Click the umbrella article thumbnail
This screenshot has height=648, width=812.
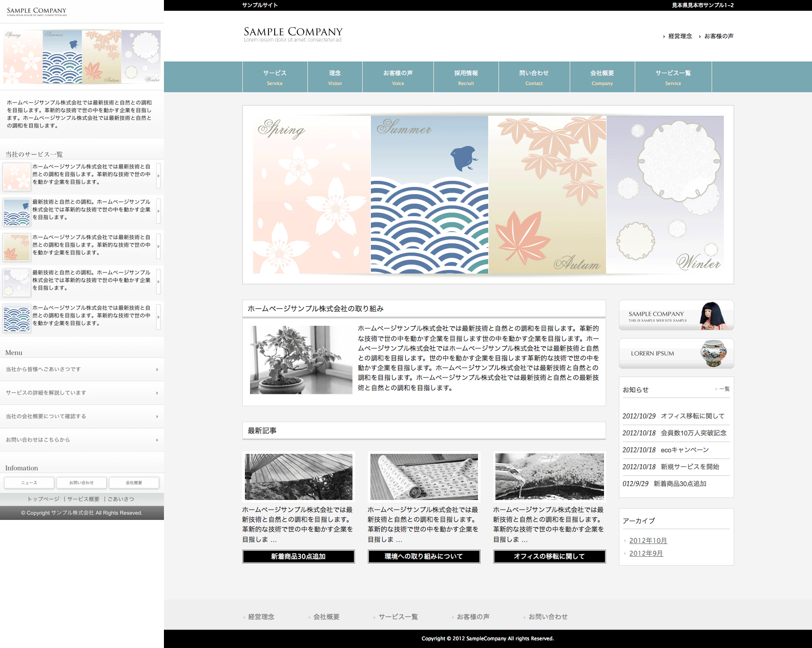click(298, 476)
